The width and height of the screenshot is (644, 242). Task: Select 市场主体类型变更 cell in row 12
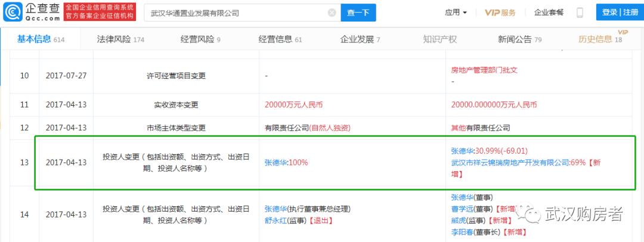(176, 128)
